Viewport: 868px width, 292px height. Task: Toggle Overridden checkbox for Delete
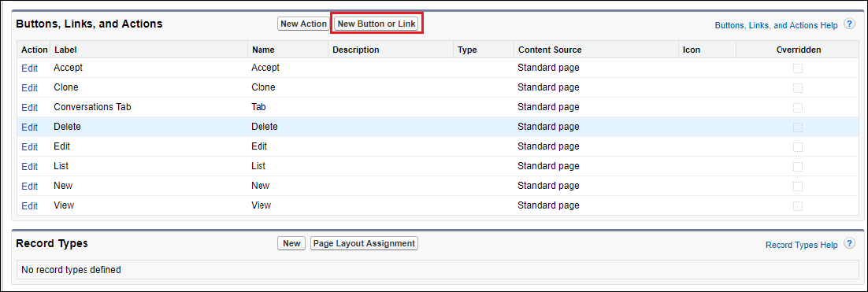[x=798, y=127]
